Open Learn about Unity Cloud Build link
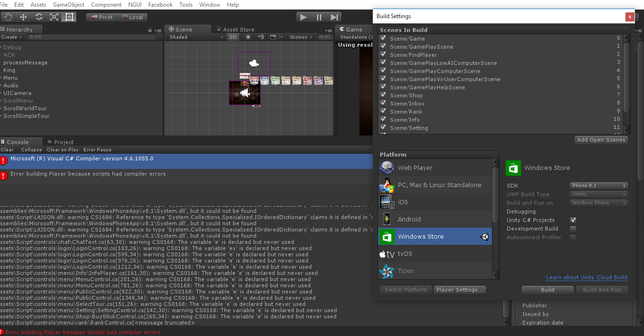644x336 pixels. click(x=586, y=277)
